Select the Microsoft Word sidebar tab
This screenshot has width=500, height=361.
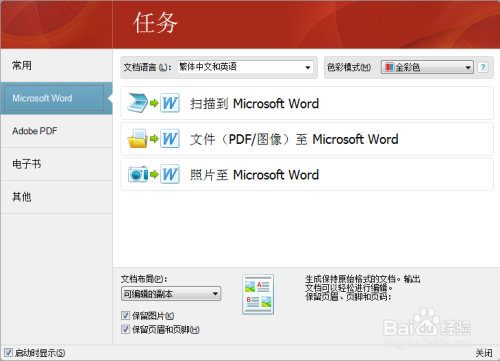57,98
